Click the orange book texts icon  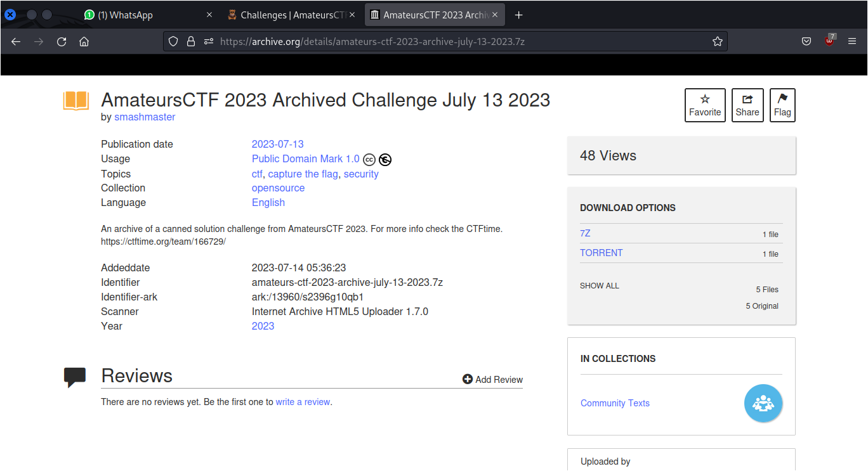[x=76, y=101]
